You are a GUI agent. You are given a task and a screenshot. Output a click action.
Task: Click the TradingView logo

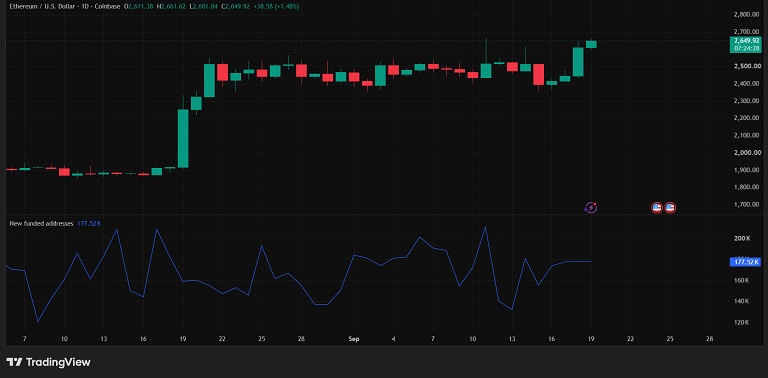(48, 362)
